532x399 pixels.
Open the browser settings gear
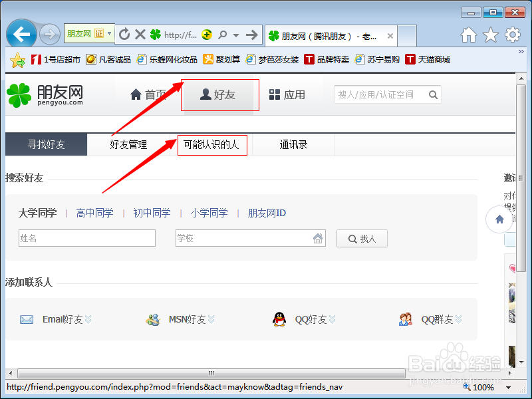pos(512,34)
